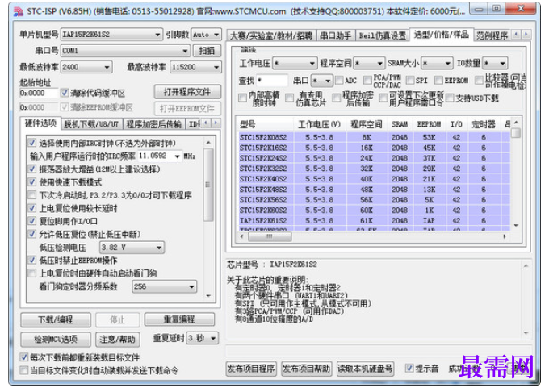Enable 上电复位时由硬件自动启动看门狗 checkbox
The height and width of the screenshot is (392, 549).
pos(31,273)
